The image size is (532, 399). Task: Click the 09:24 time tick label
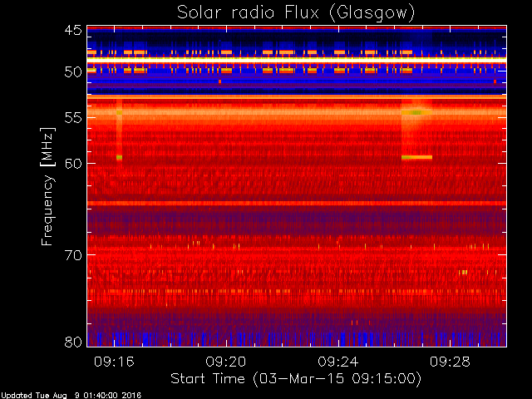(338, 362)
